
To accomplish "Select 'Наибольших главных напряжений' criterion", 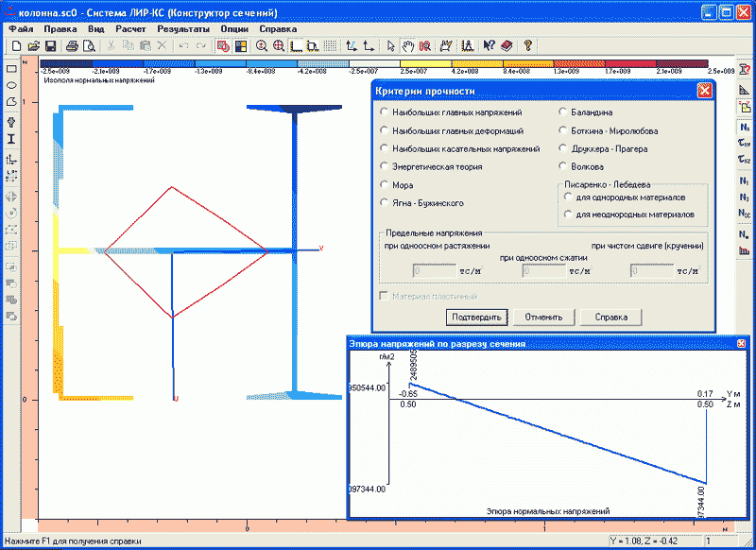I will pyautogui.click(x=383, y=112).
